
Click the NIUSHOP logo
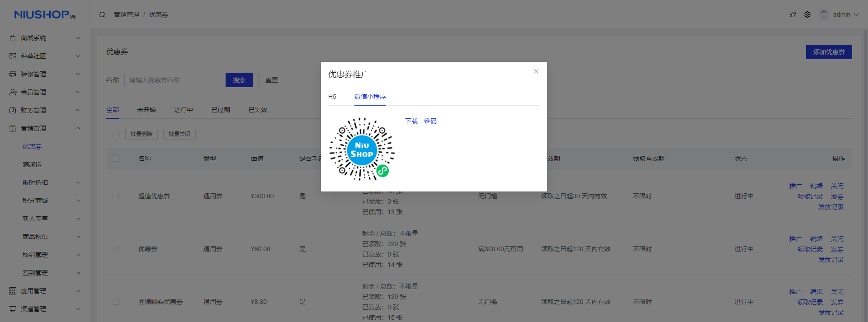(45, 15)
